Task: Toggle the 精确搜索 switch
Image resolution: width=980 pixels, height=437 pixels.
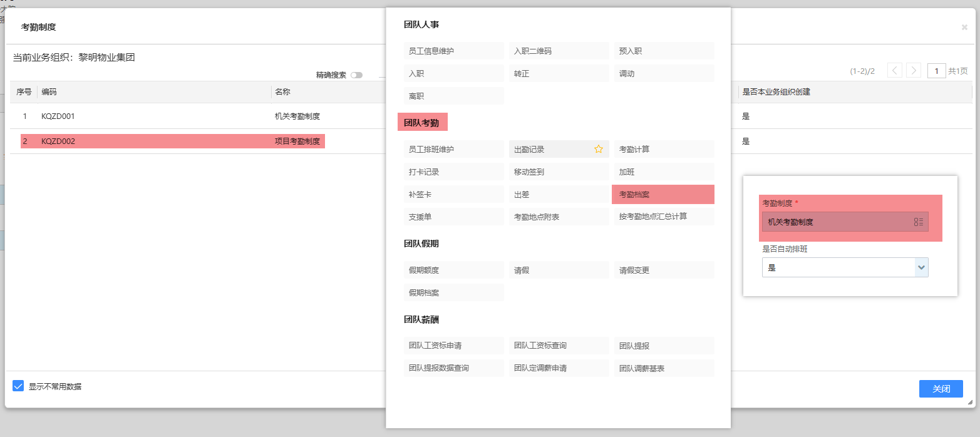Action: click(x=356, y=75)
